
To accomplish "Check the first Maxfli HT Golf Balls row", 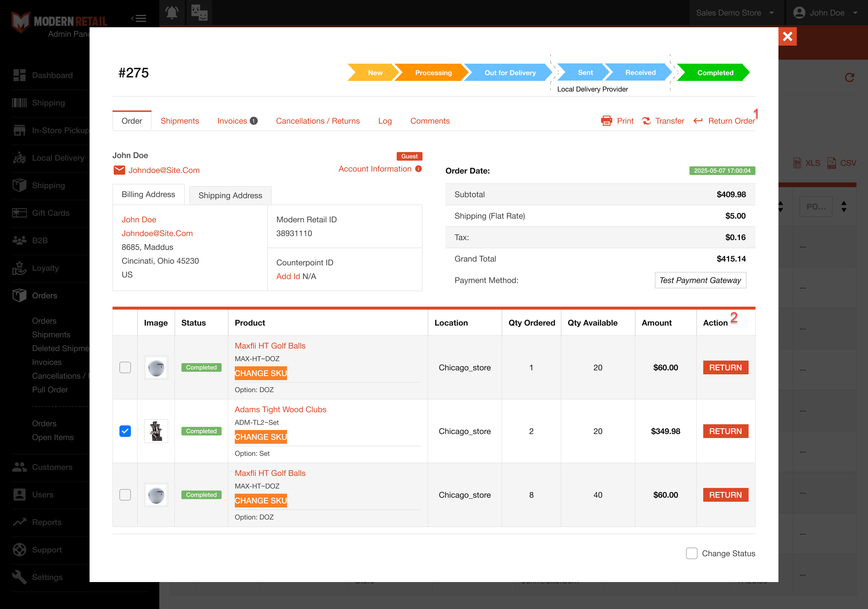I will click(125, 367).
